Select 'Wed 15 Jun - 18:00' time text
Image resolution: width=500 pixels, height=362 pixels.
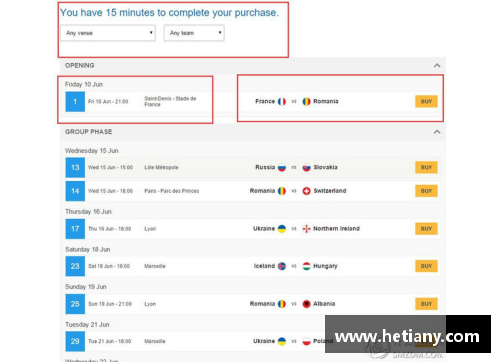[110, 191]
